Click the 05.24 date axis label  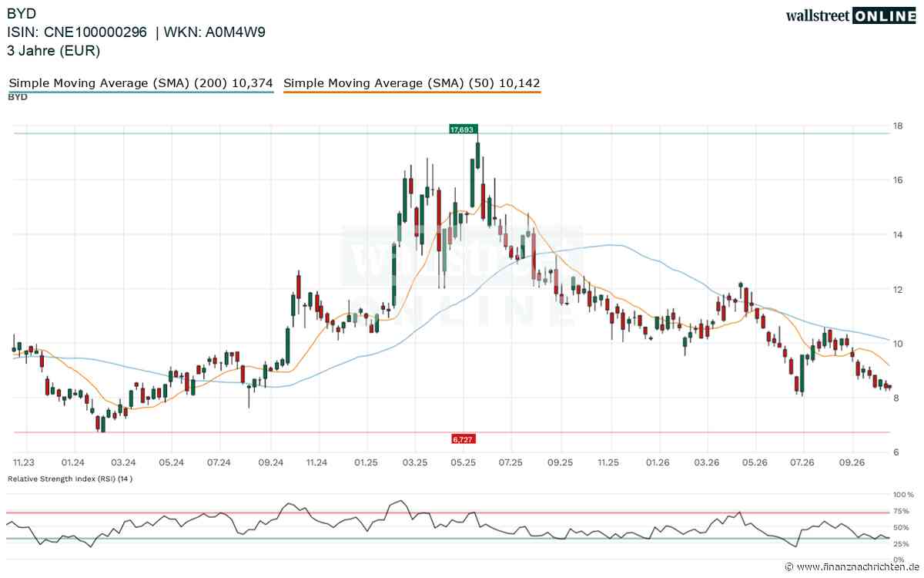[171, 462]
